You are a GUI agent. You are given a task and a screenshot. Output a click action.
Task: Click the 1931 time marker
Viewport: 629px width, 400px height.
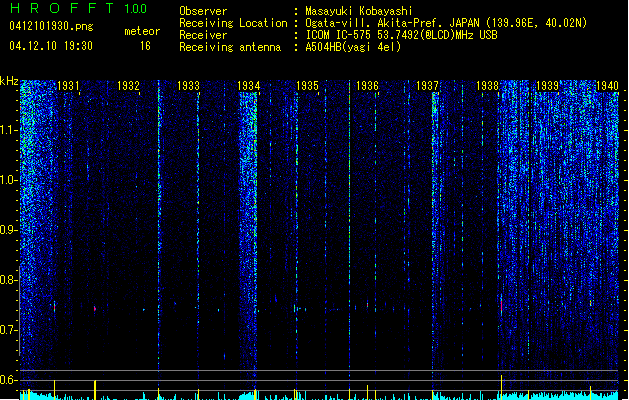[x=68, y=86]
